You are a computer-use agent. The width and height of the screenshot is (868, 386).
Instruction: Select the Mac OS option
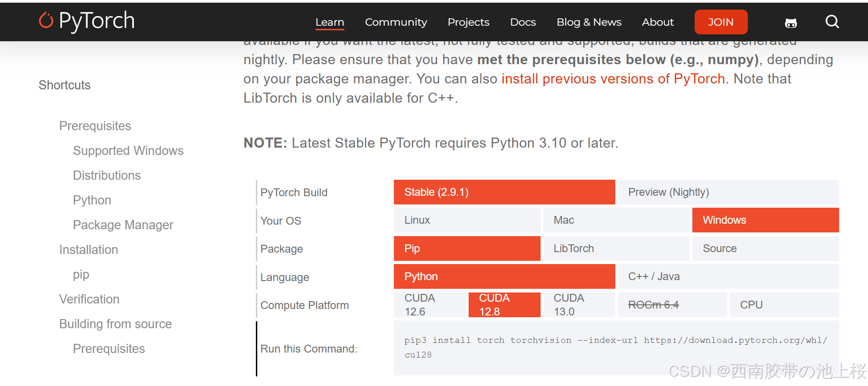(616, 220)
